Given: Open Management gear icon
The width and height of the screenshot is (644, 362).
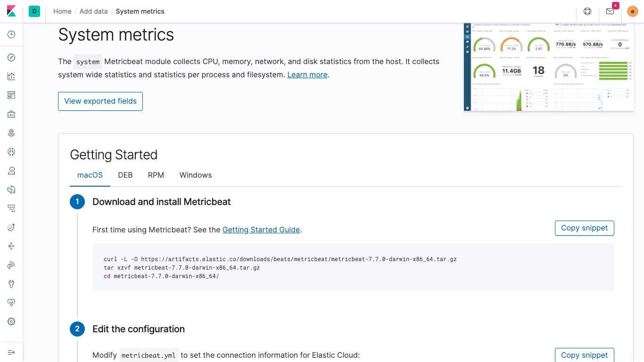Looking at the screenshot, I should point(11,321).
